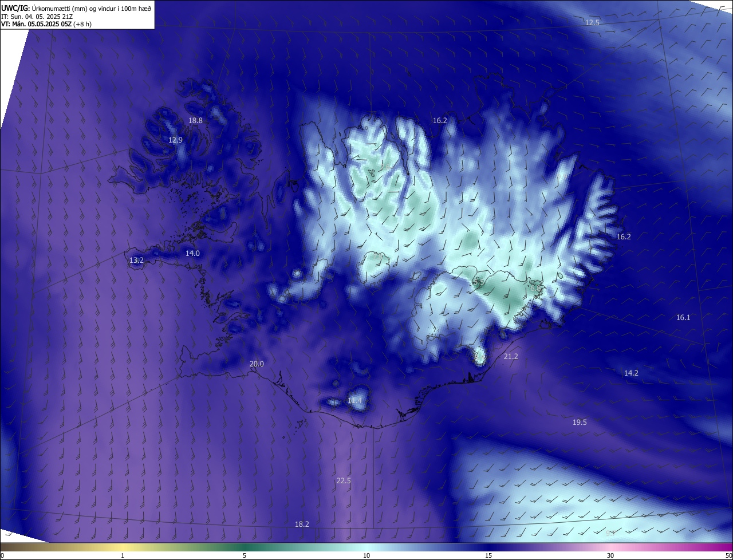This screenshot has height=560, width=733.
Task: Click the 10 tick on the color scale
Action: [366, 555]
